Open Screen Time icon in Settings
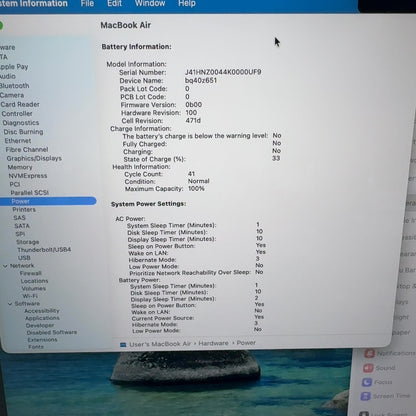Image resolution: width=416 pixels, height=416 pixels. pos(365,396)
